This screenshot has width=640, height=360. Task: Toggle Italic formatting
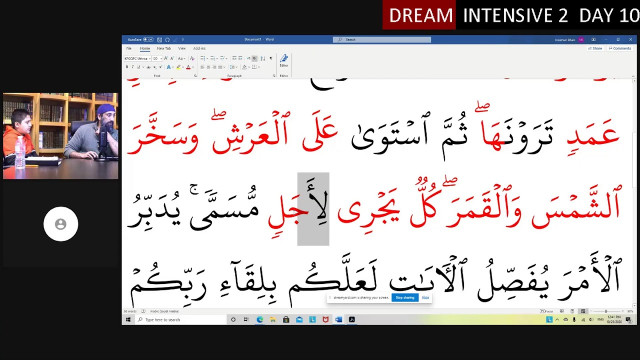pos(133,67)
